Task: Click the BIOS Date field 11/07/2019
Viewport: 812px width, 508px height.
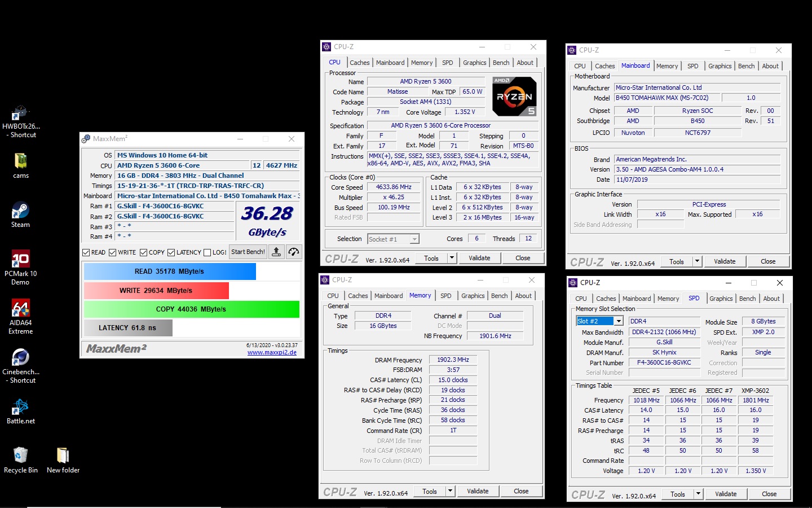Action: (698, 179)
